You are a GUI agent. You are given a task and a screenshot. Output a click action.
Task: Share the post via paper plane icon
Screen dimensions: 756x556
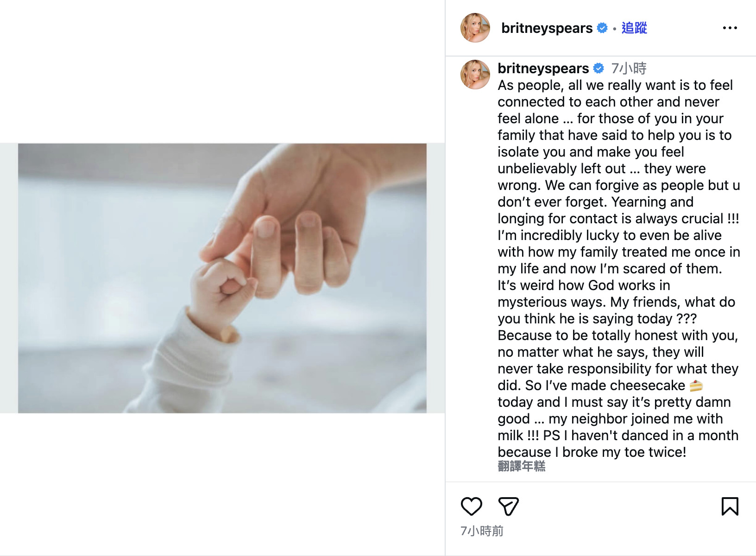pyautogui.click(x=508, y=506)
